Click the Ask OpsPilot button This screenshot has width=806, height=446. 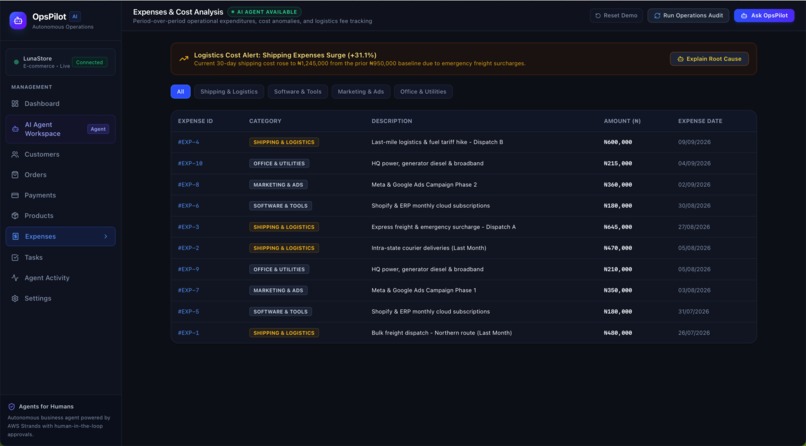click(x=764, y=15)
